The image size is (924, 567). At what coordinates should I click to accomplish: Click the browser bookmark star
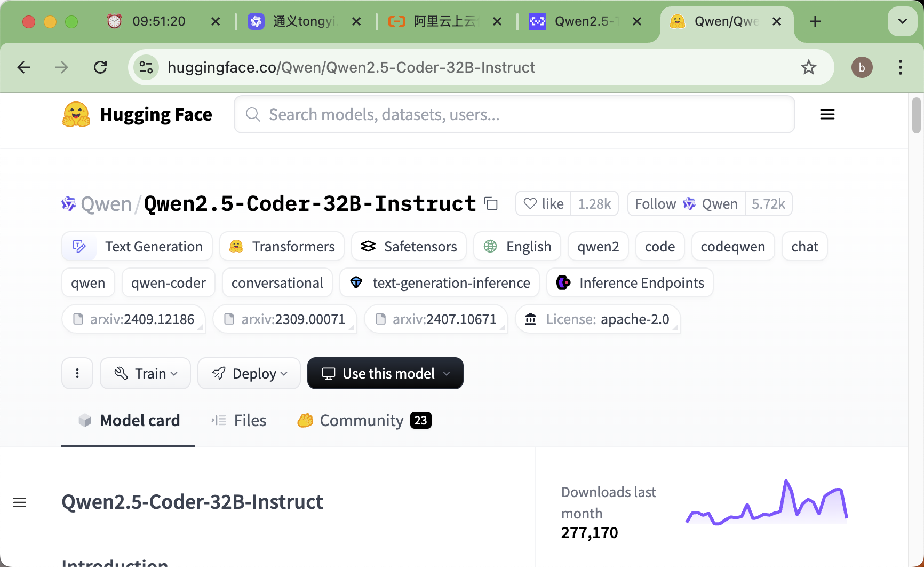pos(809,67)
